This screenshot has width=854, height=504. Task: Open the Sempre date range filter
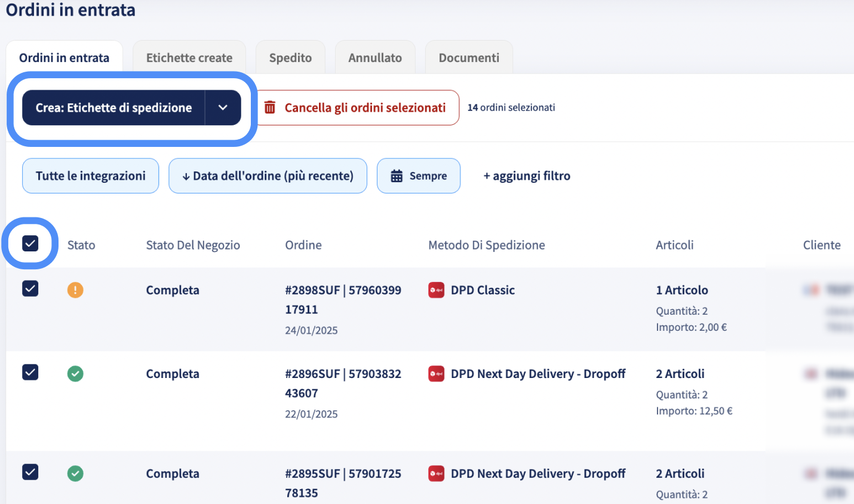(419, 176)
